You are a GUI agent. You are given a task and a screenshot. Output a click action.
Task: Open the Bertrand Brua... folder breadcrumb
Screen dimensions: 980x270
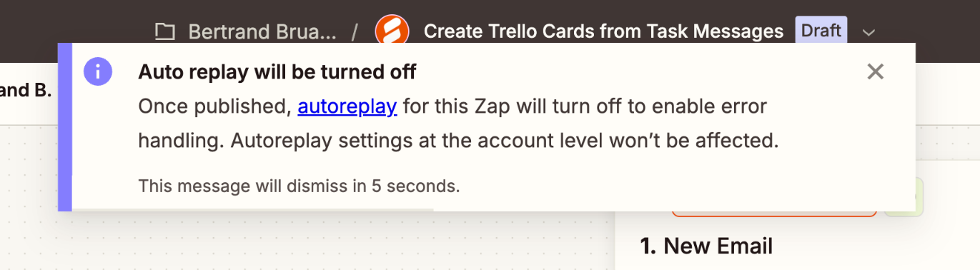(x=262, y=31)
